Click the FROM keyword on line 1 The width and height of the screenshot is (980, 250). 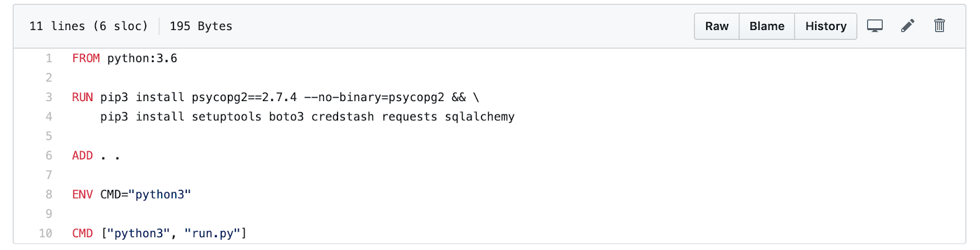pyautogui.click(x=86, y=58)
